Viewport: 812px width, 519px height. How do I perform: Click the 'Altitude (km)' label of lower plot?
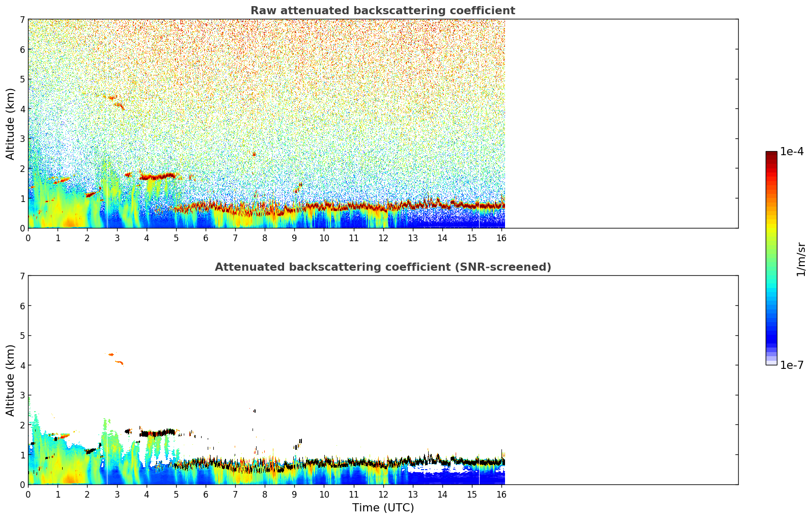pyautogui.click(x=11, y=380)
